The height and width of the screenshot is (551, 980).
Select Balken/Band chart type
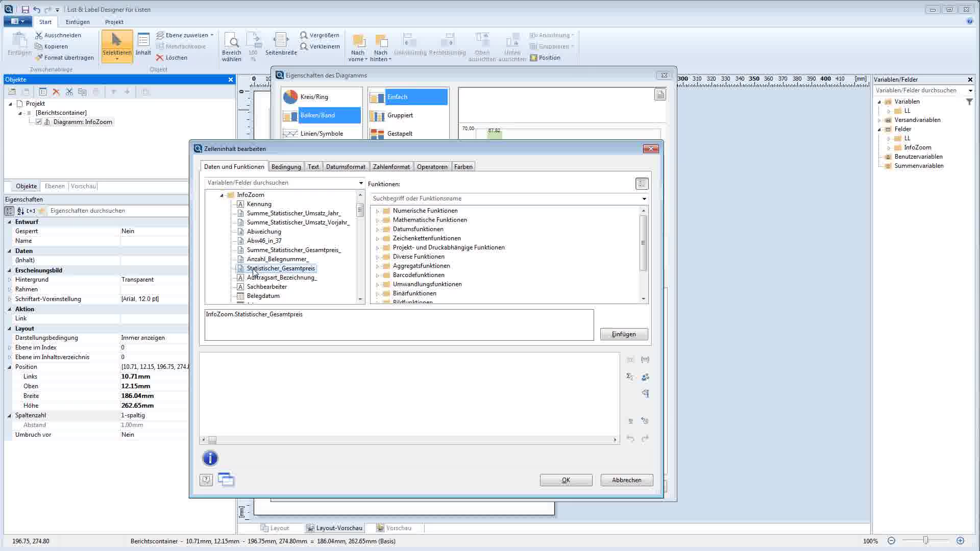point(322,115)
